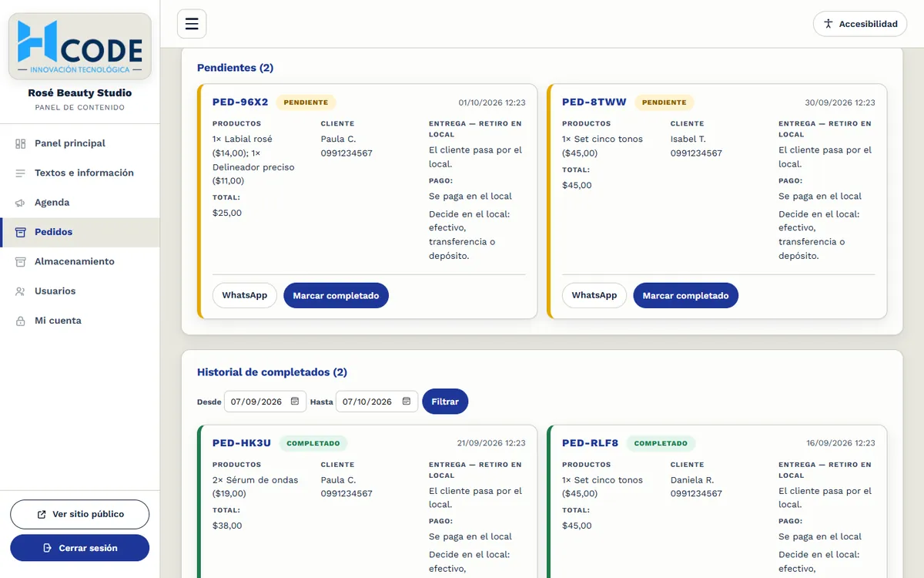Open the hamburger menu button
924x578 pixels.
[x=192, y=24]
